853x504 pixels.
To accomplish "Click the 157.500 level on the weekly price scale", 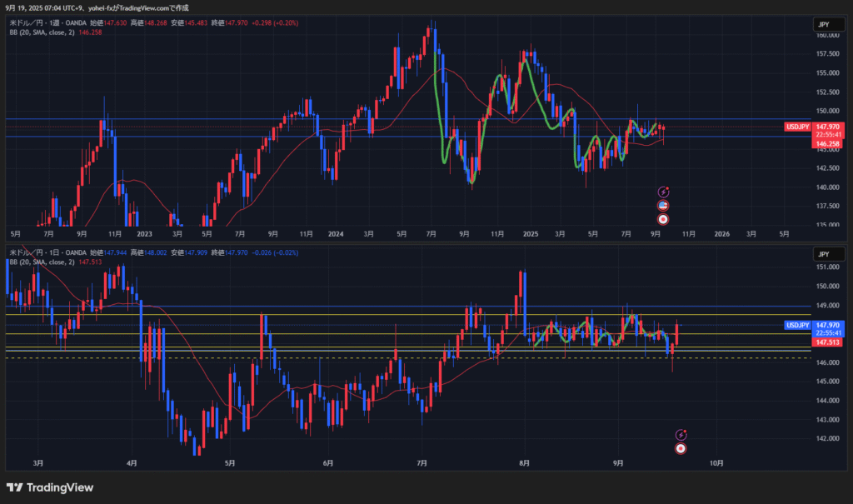I will (x=828, y=54).
